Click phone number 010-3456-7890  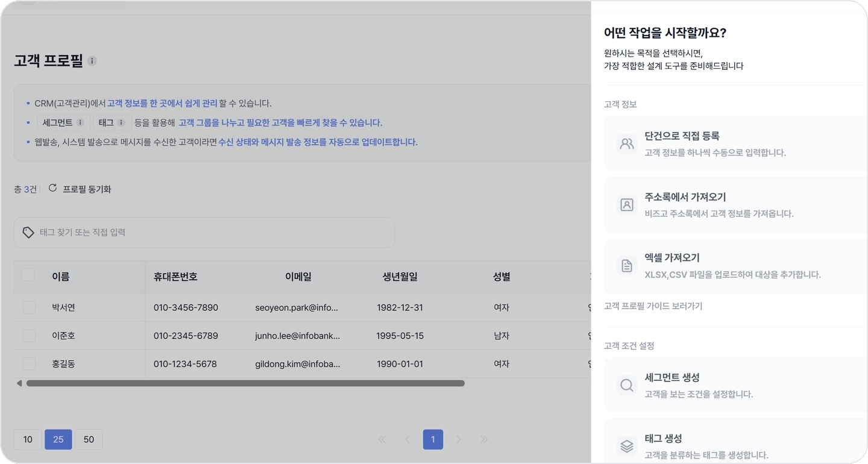(186, 307)
